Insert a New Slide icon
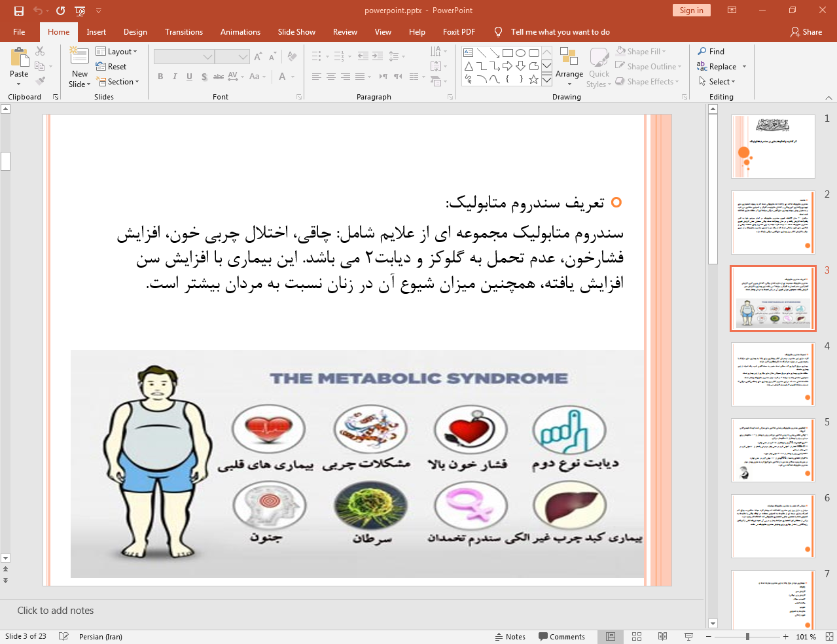Viewport: 837px width, 644px height. tap(80, 56)
